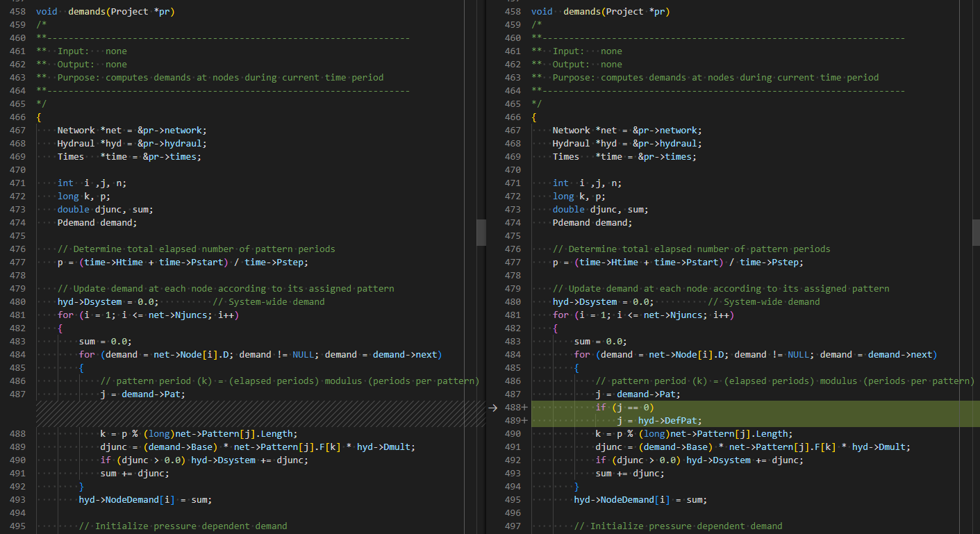980x534 pixels.
Task: Click the hatched placeholder region for the inserted lines
Action: [x=260, y=414]
